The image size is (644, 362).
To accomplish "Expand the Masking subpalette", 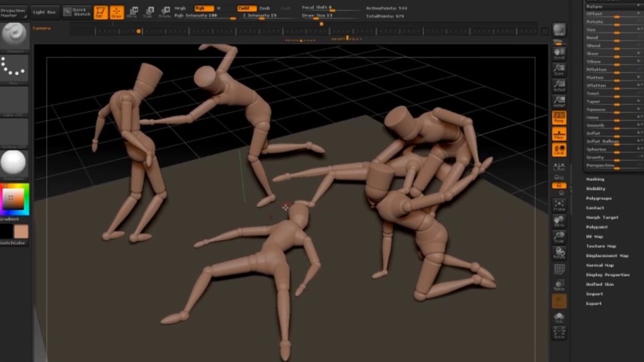I will tap(595, 179).
